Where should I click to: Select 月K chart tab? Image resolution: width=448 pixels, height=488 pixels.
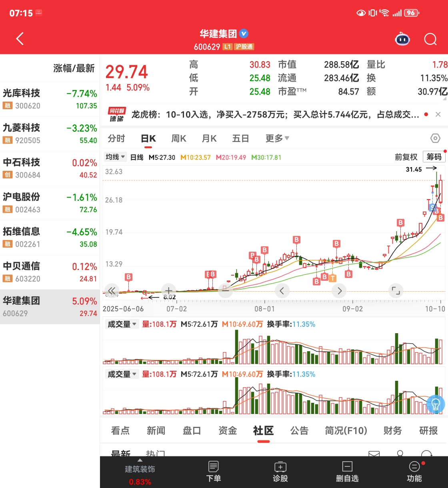209,138
